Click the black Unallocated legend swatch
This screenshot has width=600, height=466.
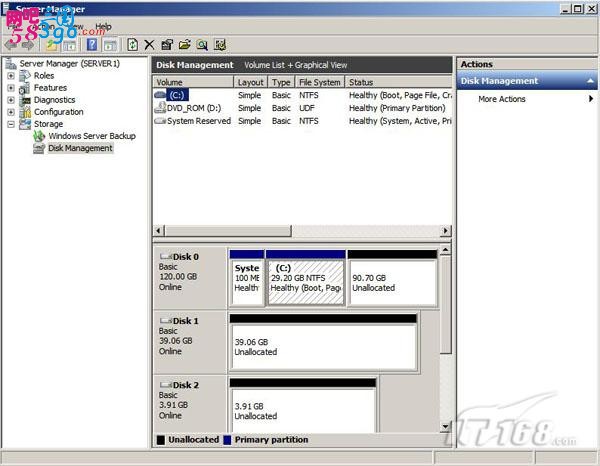tap(161, 440)
